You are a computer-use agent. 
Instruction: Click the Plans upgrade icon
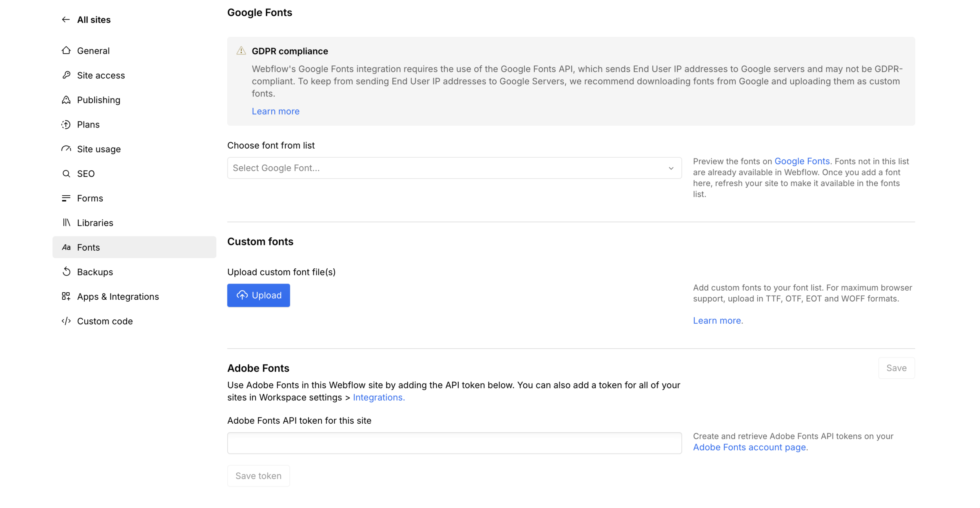(x=66, y=124)
